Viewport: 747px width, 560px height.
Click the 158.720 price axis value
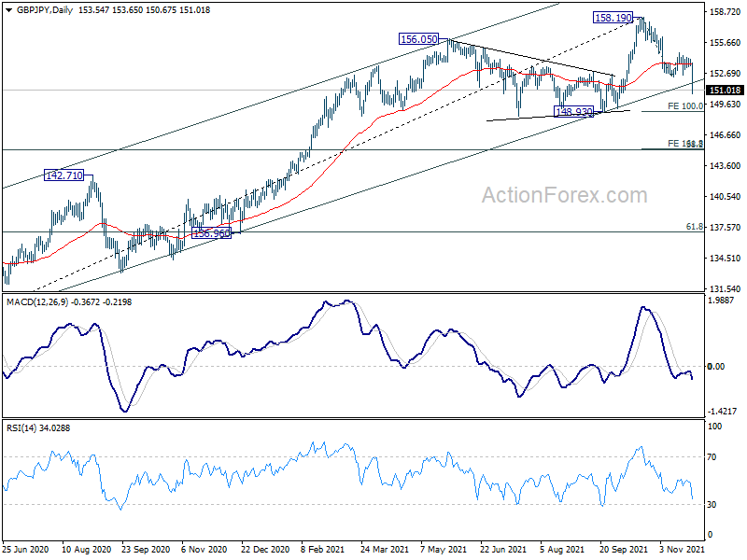coord(726,11)
